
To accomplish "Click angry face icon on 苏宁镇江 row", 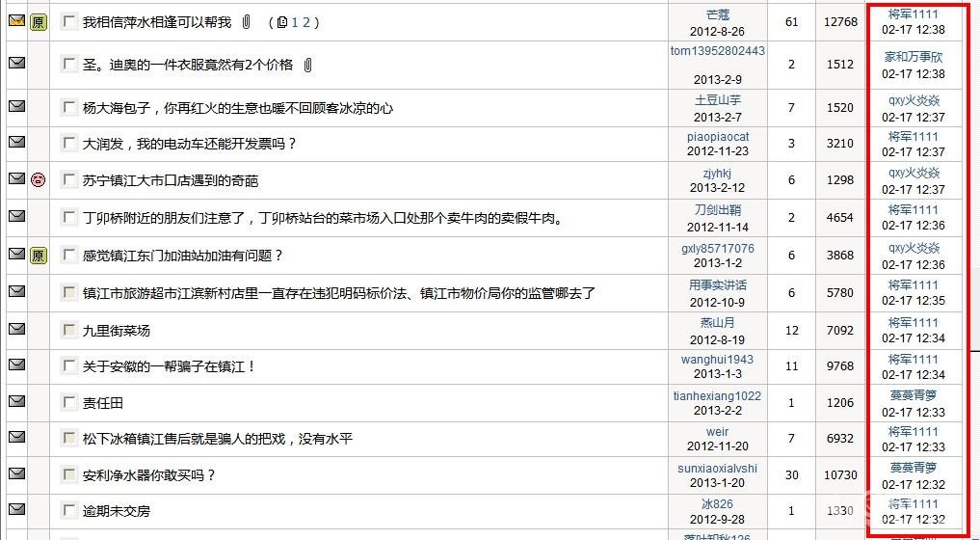I will point(39,180).
